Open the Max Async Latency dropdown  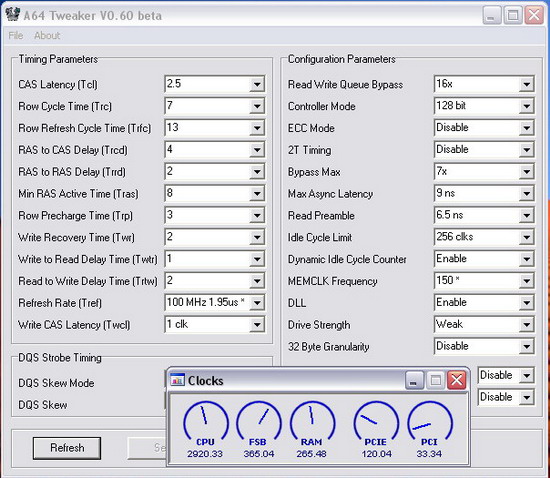(x=526, y=194)
